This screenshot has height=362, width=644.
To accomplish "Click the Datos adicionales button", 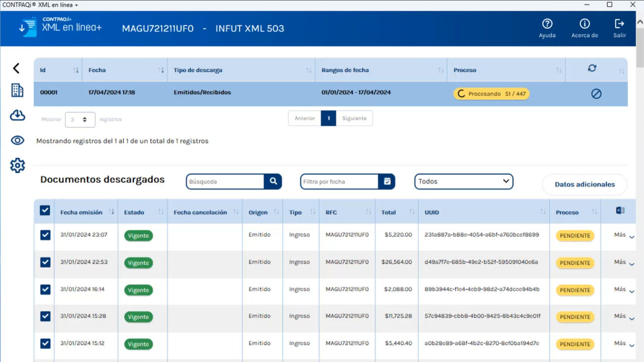I will [x=584, y=184].
